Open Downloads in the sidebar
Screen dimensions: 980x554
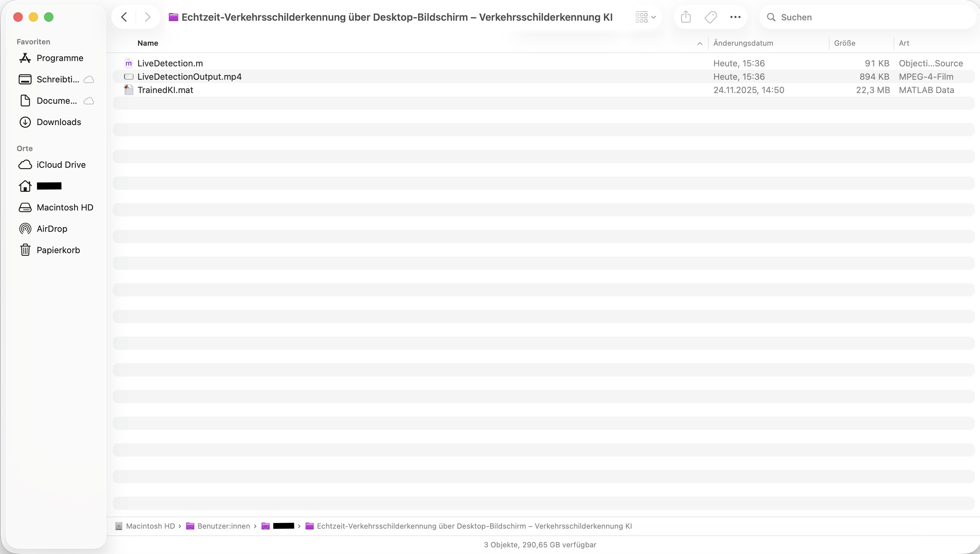59,122
